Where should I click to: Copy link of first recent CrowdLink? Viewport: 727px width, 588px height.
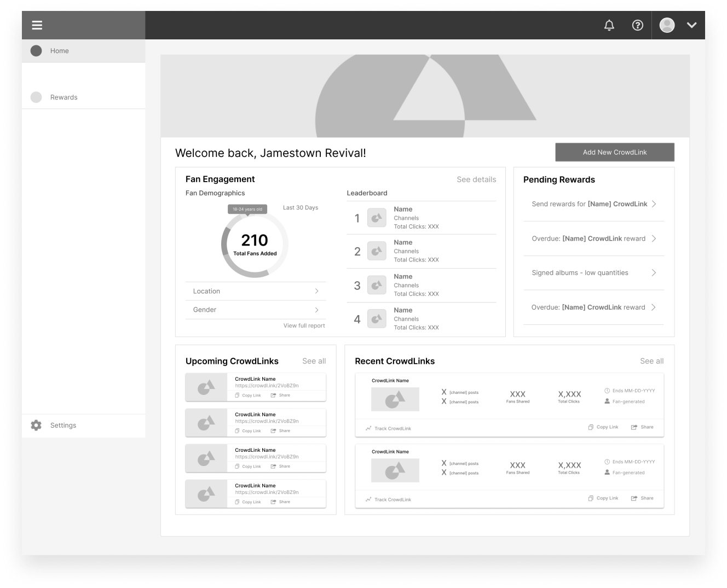click(603, 427)
